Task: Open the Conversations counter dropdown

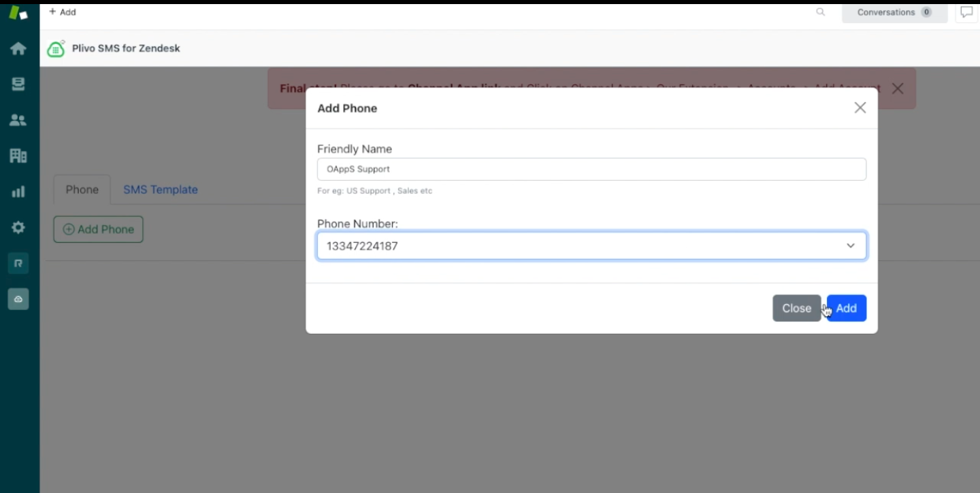Action: coord(894,12)
